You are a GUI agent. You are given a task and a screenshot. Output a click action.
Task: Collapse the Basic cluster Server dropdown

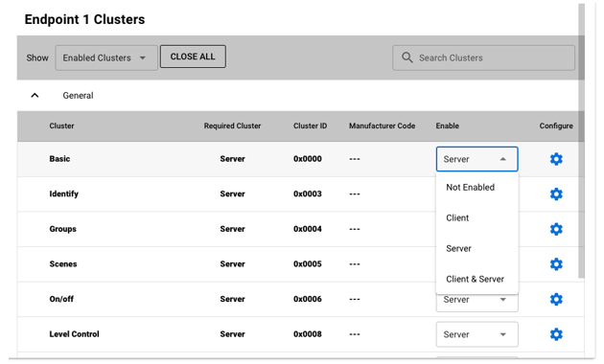(x=476, y=159)
